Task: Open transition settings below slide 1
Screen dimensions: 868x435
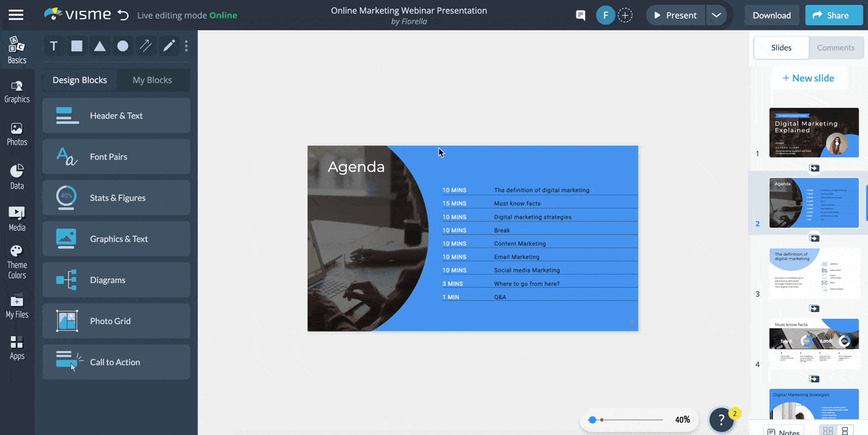Action: coord(814,168)
